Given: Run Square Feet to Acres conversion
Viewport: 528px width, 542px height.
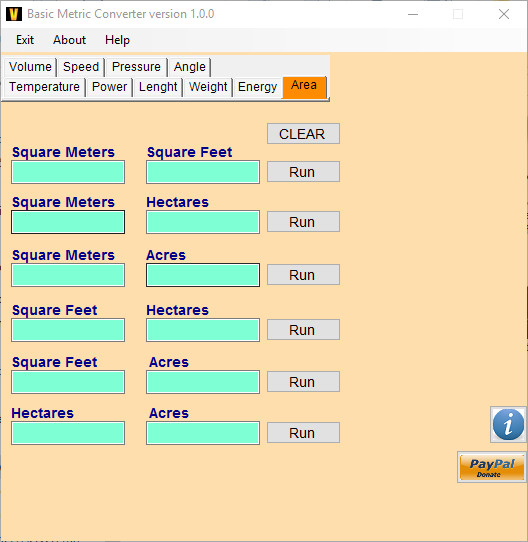Looking at the screenshot, I should pos(303,382).
